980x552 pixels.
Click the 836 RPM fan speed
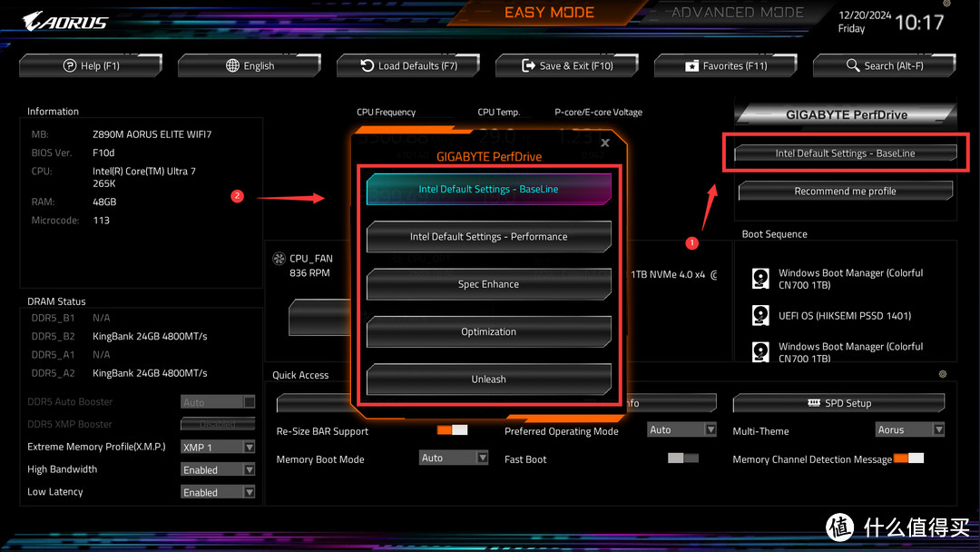tap(309, 273)
